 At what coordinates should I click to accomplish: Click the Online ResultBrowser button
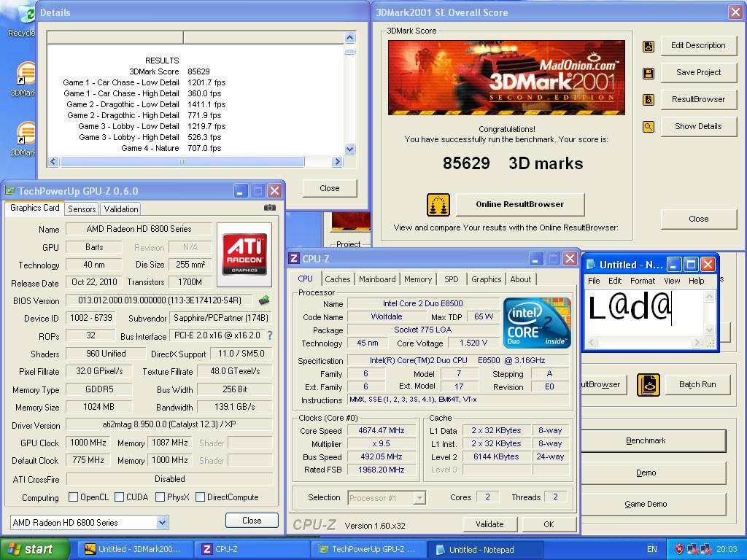(x=519, y=204)
